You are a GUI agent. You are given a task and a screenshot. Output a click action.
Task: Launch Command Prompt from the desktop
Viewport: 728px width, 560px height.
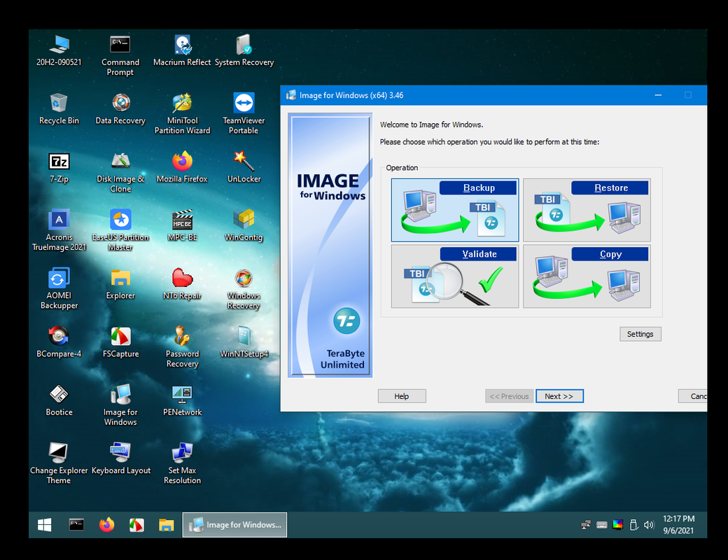tap(120, 56)
